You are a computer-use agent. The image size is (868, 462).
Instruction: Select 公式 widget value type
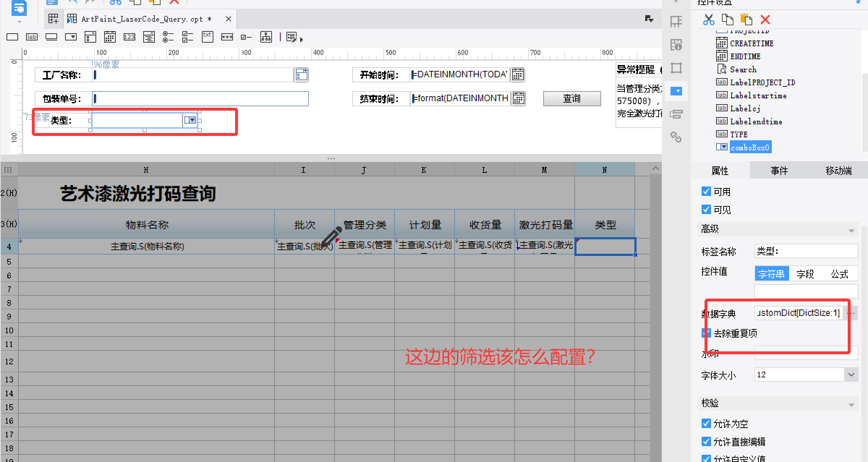[839, 274]
